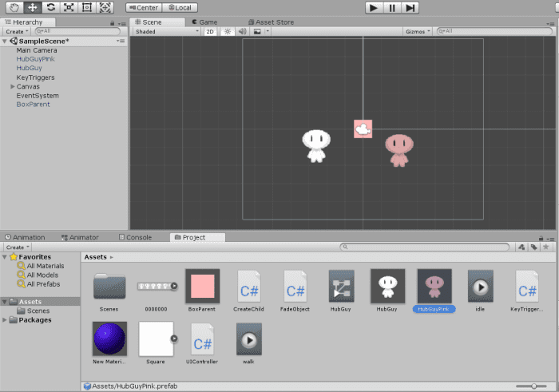Click Create button in Hierarchy panel
The height and width of the screenshot is (392, 559).
[16, 32]
